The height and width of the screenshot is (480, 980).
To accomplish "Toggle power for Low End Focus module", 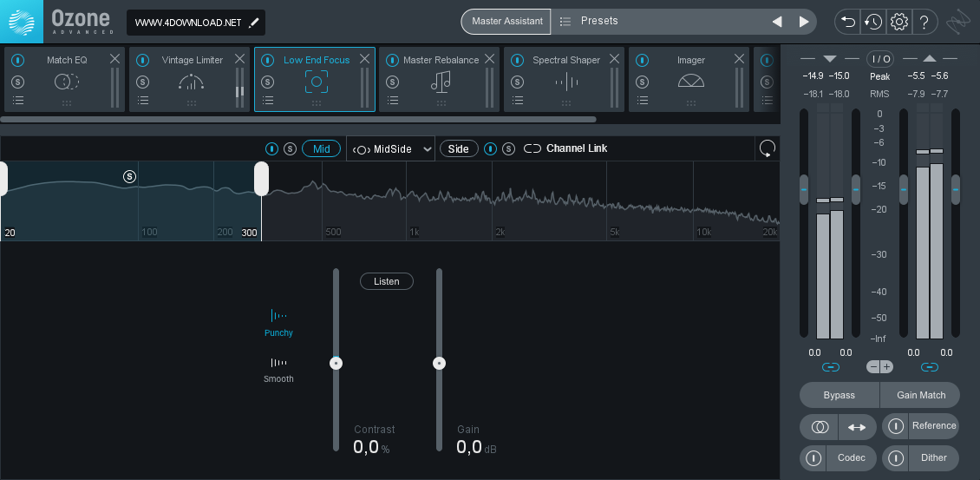I will tap(267, 60).
